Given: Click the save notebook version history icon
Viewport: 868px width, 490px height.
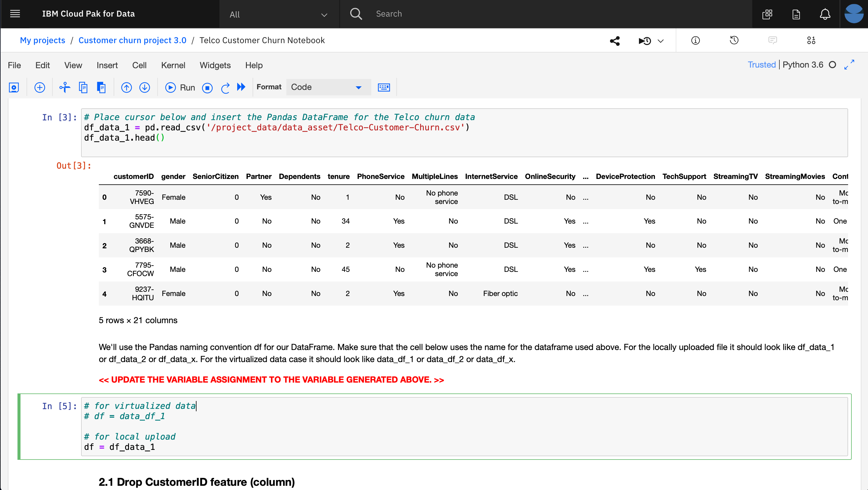Looking at the screenshot, I should (x=734, y=41).
